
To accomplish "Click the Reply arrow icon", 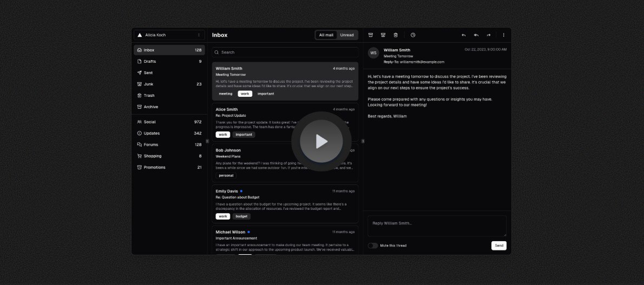I will coord(464,35).
